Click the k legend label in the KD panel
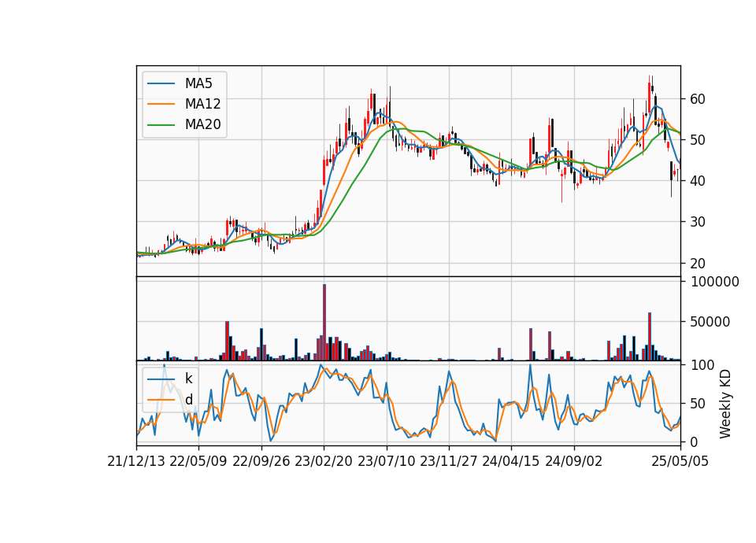The image size is (756, 543). pos(188,379)
